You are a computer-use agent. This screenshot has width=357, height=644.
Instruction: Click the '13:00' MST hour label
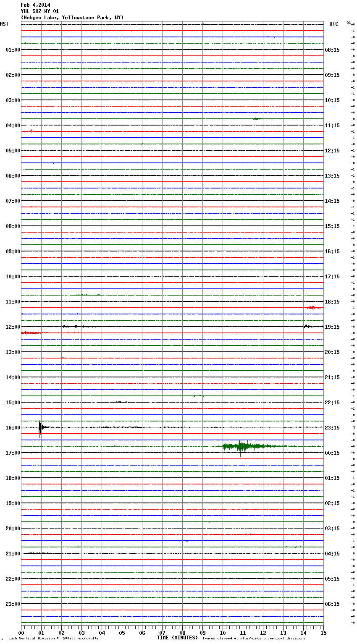coord(13,352)
